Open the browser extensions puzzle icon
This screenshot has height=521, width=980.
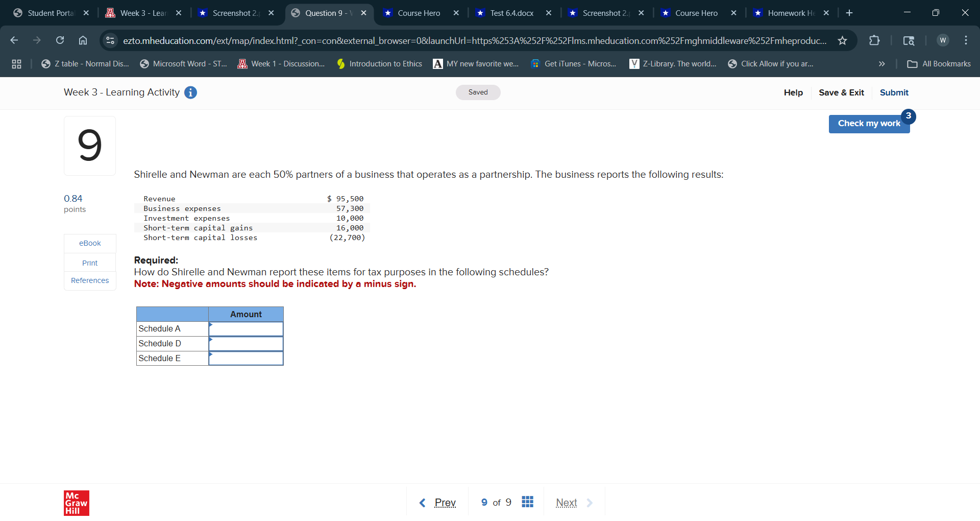point(874,40)
